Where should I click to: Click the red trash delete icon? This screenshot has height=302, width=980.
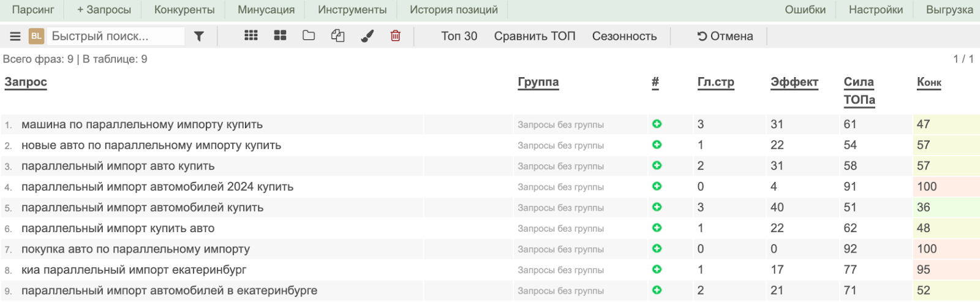point(396,36)
